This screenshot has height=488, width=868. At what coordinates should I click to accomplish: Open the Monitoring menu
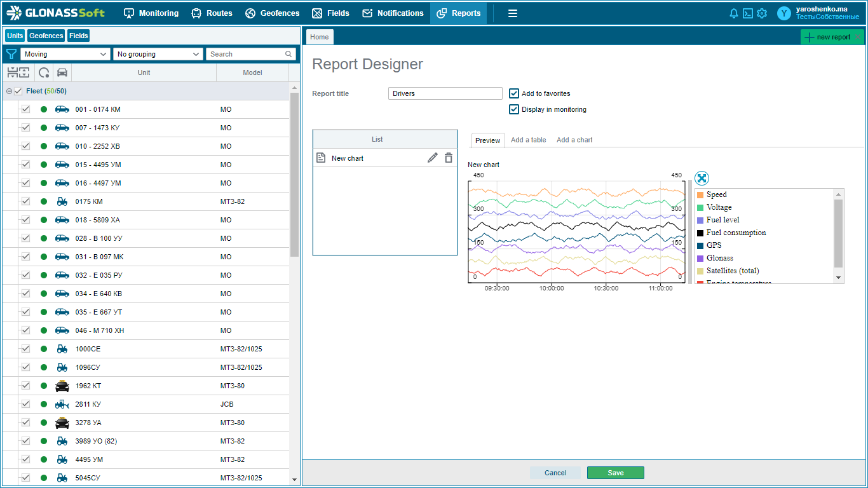point(151,13)
